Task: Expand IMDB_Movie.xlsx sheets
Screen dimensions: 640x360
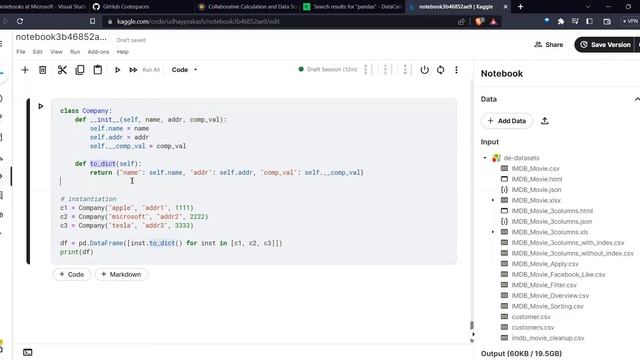Action: 493,200
